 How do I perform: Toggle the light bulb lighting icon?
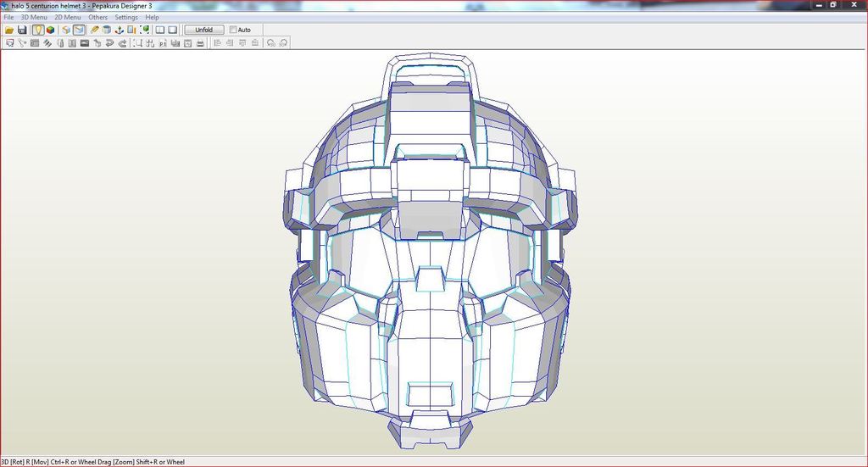(x=38, y=30)
